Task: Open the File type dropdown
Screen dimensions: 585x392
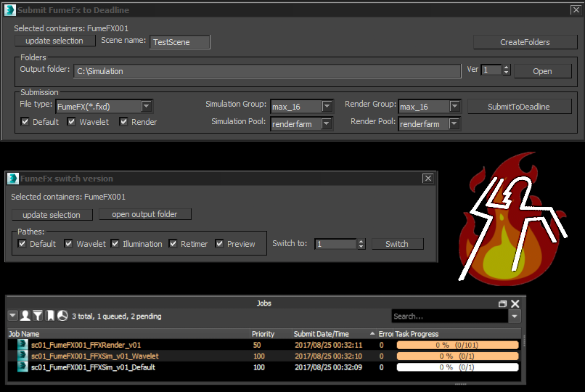Action: point(147,106)
